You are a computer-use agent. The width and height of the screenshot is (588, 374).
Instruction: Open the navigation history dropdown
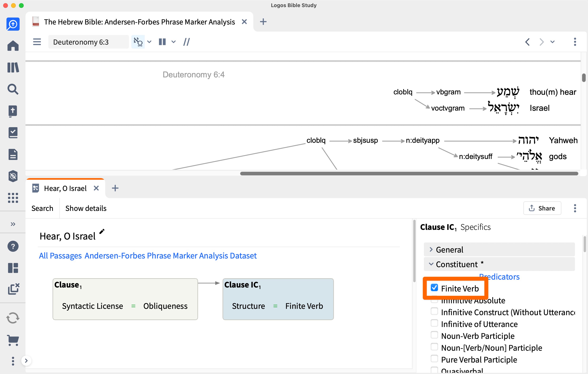pos(552,42)
